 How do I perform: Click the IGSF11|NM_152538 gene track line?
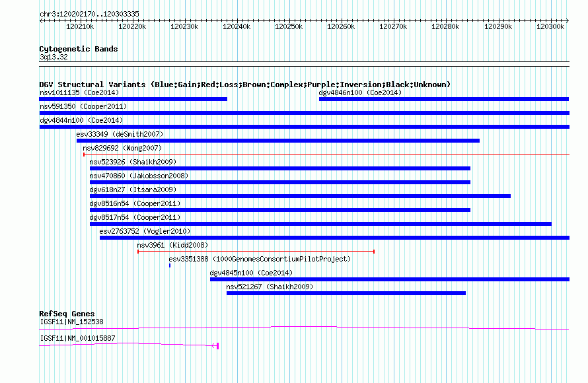coord(304,328)
